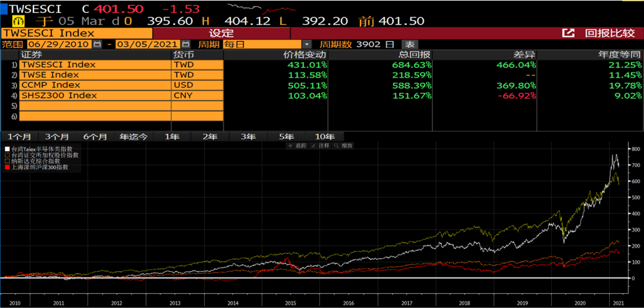Select the 年迄今 year-to-date tab
This screenshot has height=308, width=644.
[x=133, y=137]
